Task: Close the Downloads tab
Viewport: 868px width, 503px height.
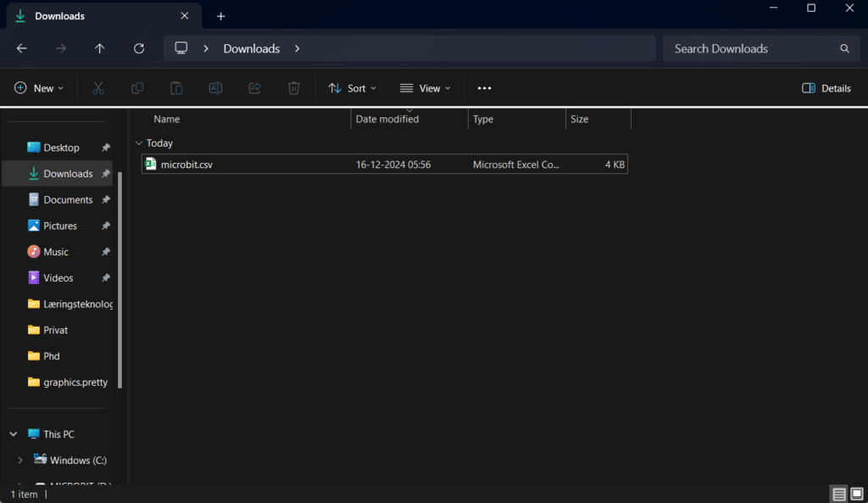Action: click(184, 16)
